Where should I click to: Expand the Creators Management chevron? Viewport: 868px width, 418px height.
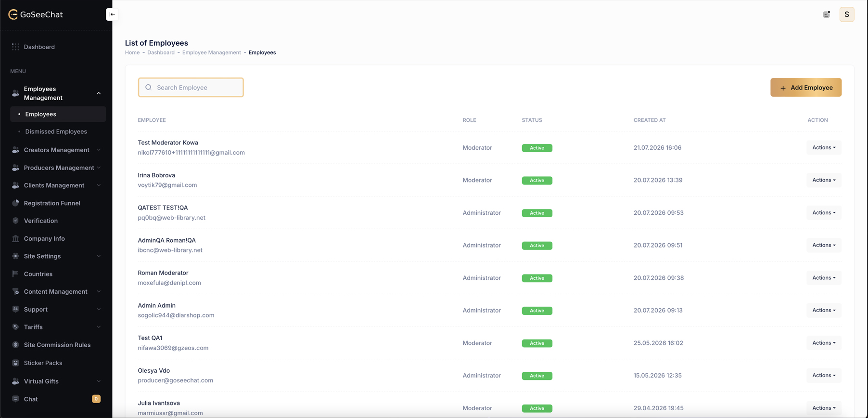click(x=99, y=150)
